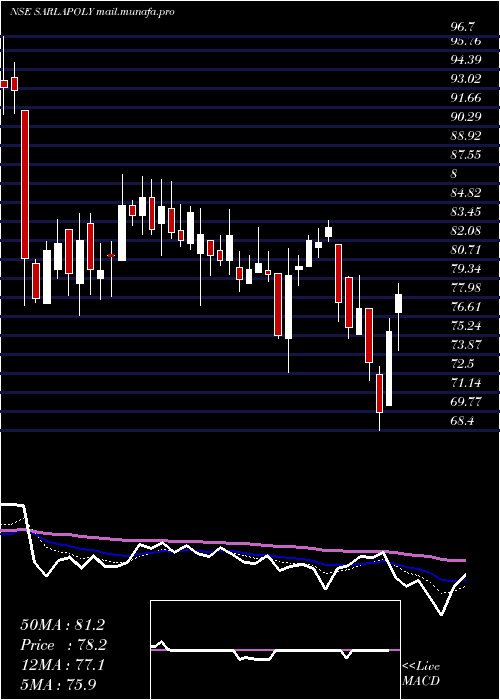
Task: Click the lowest red candlestick near 69.77
Action: tap(379, 393)
